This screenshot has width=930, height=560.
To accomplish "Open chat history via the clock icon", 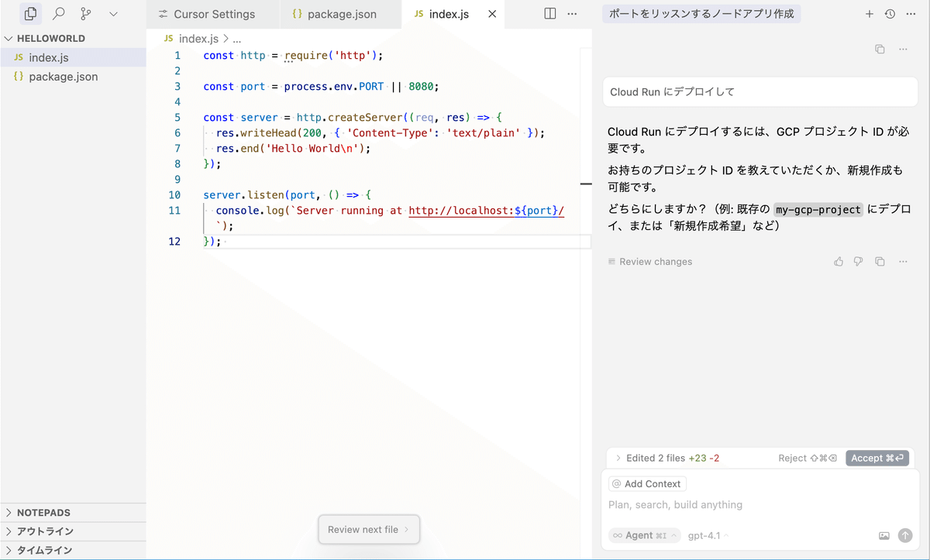I will point(890,13).
